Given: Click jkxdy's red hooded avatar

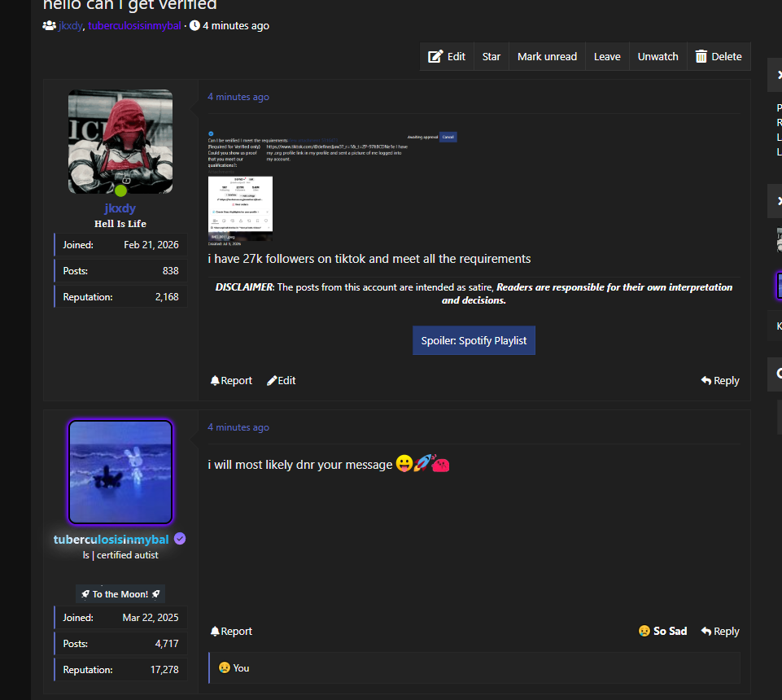Looking at the screenshot, I should (120, 142).
